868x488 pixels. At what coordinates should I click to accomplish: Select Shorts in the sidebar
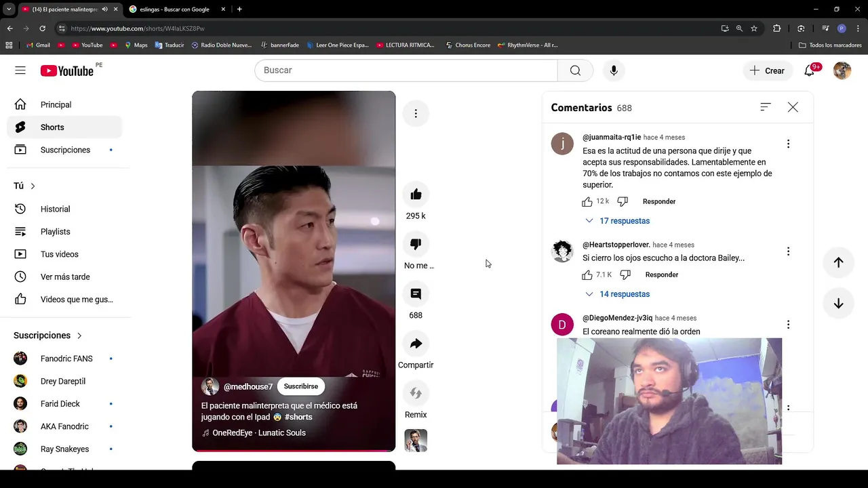(64, 127)
